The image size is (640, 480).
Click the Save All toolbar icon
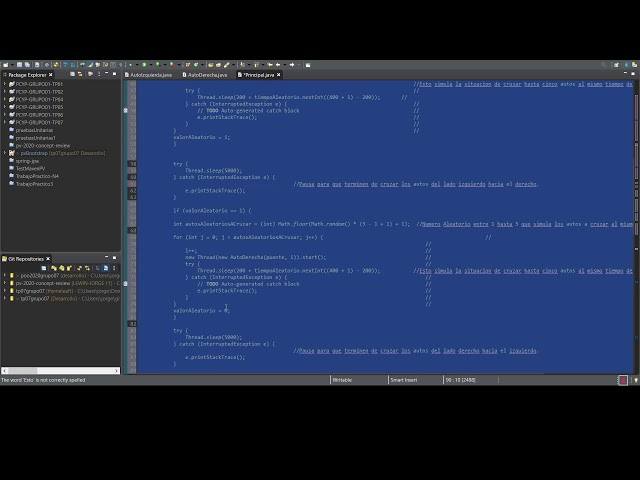27,65
